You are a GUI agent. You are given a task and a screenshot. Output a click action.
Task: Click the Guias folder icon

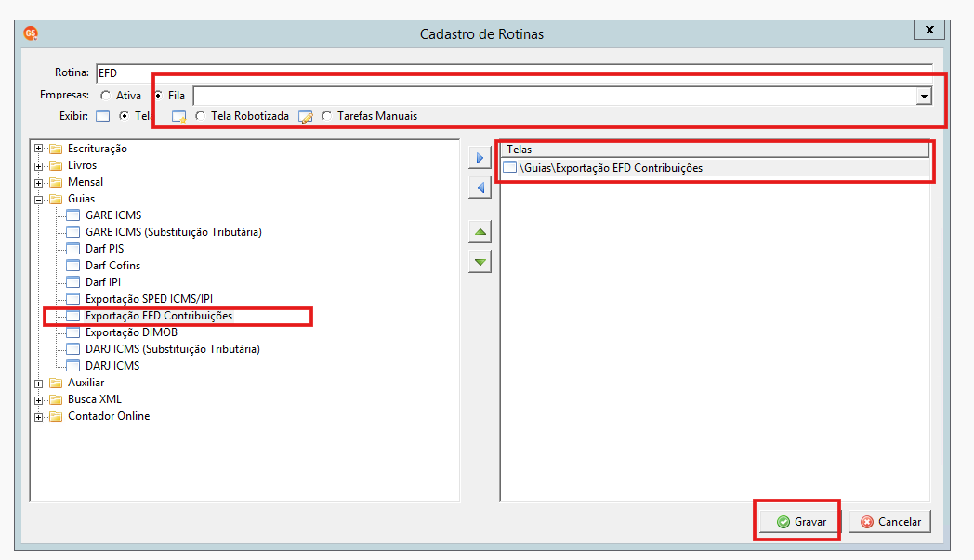click(56, 200)
